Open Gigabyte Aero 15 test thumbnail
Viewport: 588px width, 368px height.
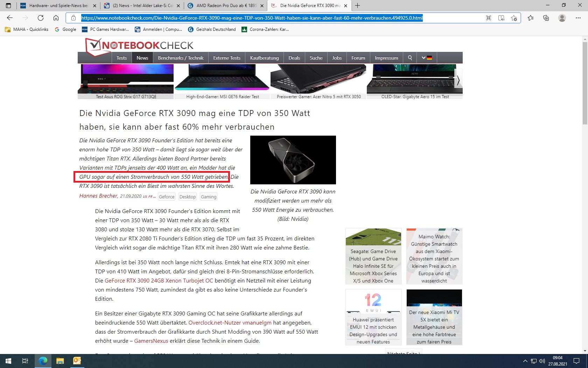[415, 82]
